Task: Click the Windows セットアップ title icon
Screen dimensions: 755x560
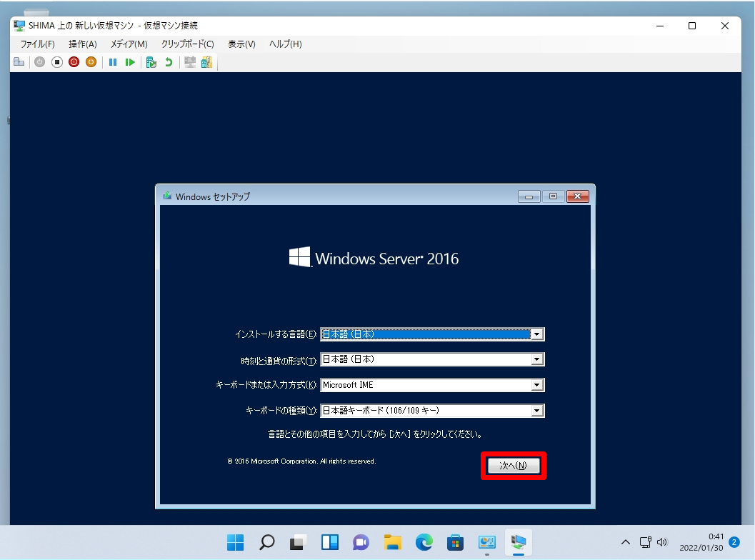Action: [167, 196]
